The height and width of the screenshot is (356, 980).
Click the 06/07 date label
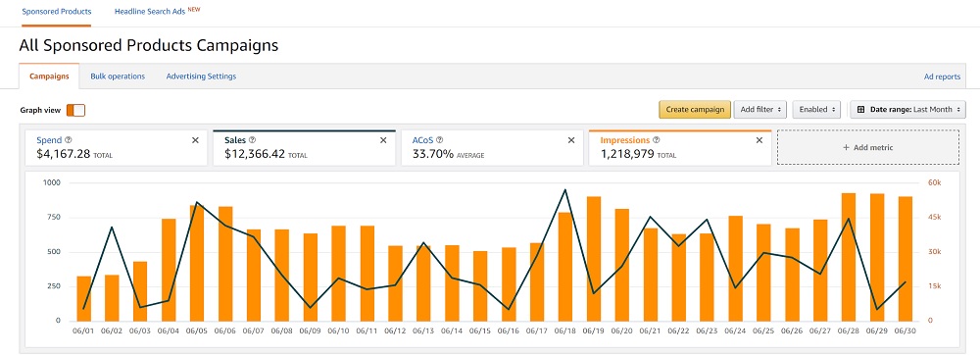pyautogui.click(x=253, y=331)
